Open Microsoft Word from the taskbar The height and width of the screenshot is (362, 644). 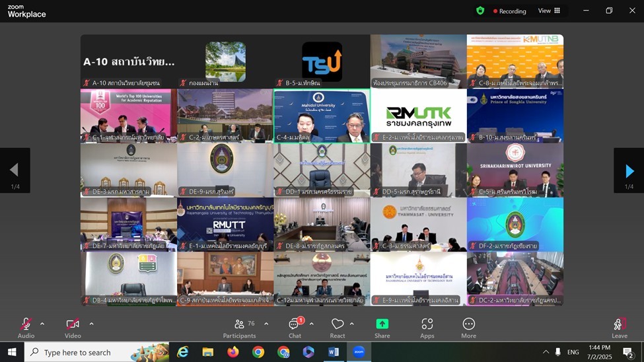(x=334, y=352)
